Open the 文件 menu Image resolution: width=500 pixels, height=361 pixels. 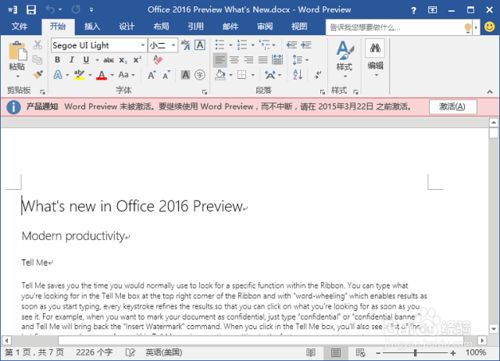[19, 26]
